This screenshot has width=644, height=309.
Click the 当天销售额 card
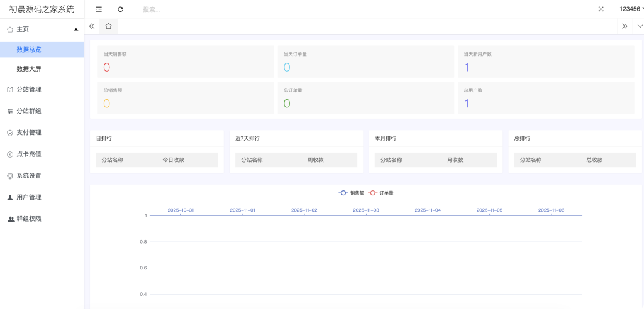(x=186, y=62)
